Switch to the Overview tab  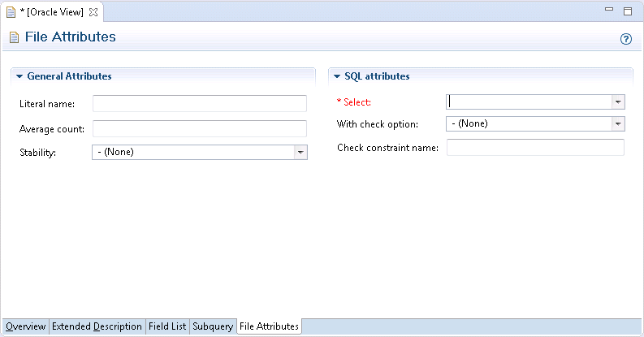[25, 326]
